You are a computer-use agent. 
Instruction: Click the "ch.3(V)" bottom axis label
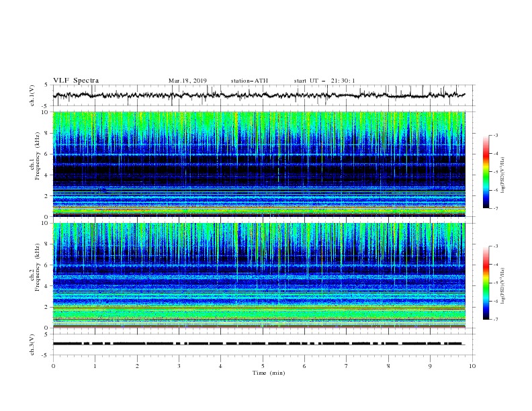click(32, 345)
